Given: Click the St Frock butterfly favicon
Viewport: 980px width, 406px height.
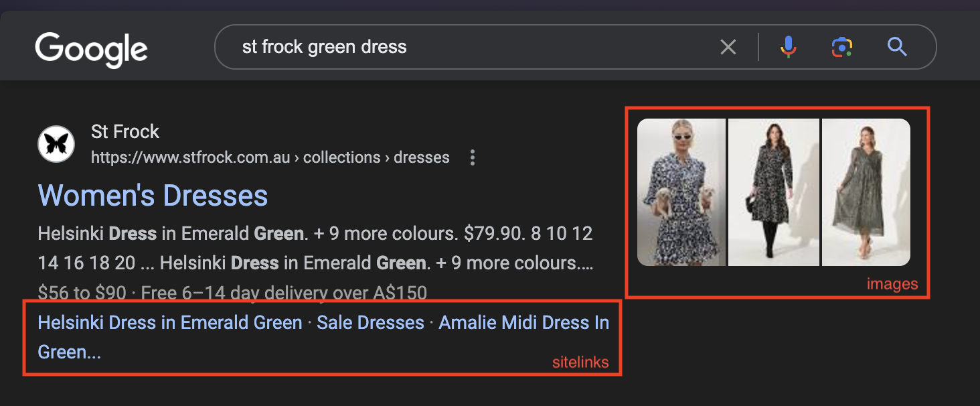Looking at the screenshot, I should click(x=56, y=144).
